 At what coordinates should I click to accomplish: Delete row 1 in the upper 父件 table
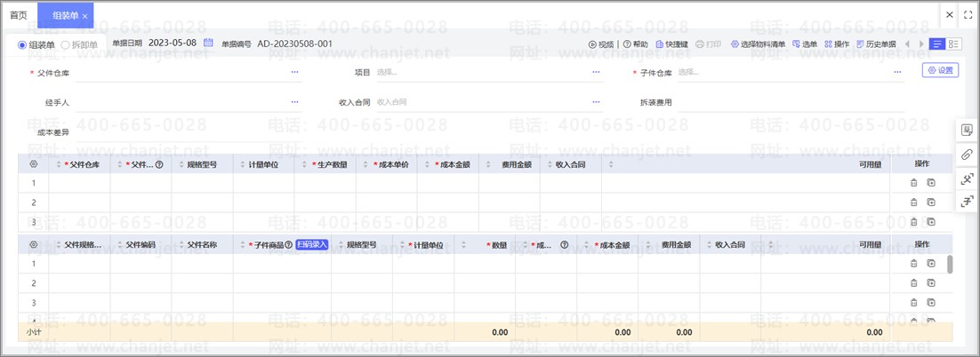914,183
